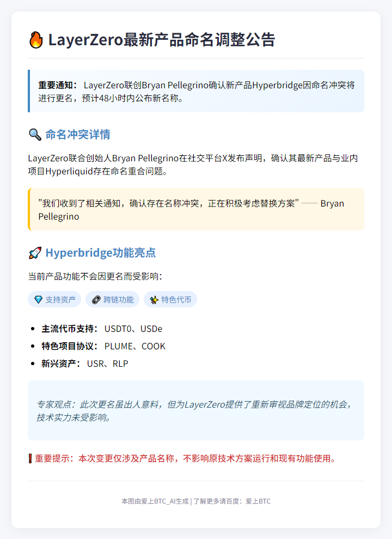Click the sparkle star icon in 特色代币 tag
Viewport: 392px width, 539px height.
tap(154, 300)
